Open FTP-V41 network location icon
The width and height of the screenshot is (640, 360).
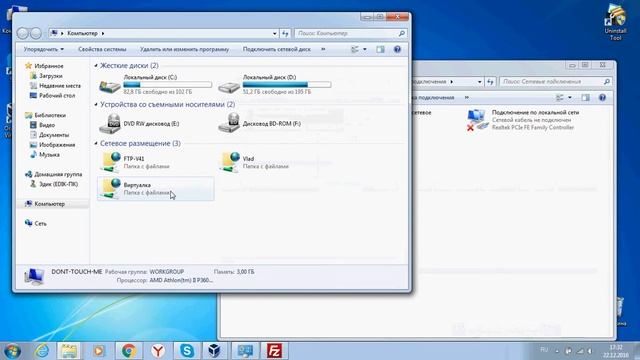click(x=110, y=162)
